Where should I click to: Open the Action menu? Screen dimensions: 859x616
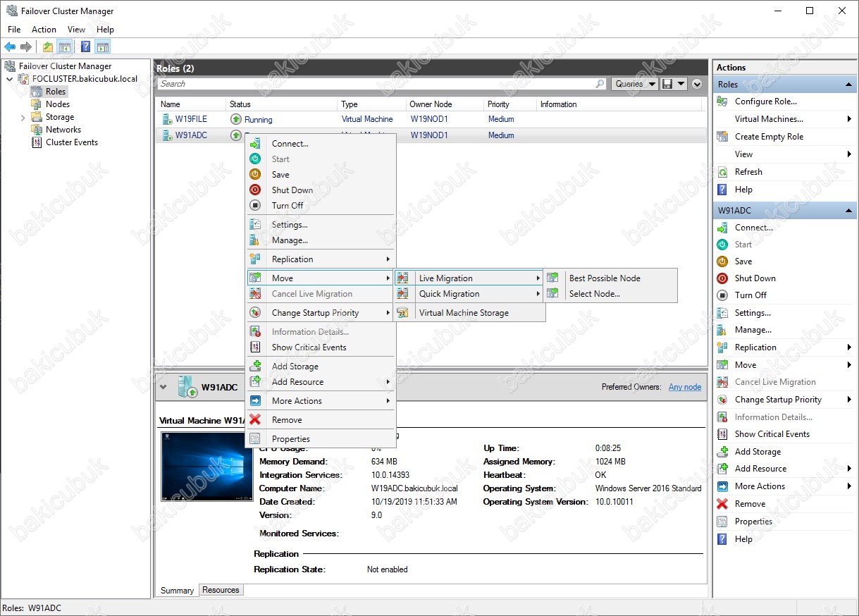pyautogui.click(x=44, y=30)
